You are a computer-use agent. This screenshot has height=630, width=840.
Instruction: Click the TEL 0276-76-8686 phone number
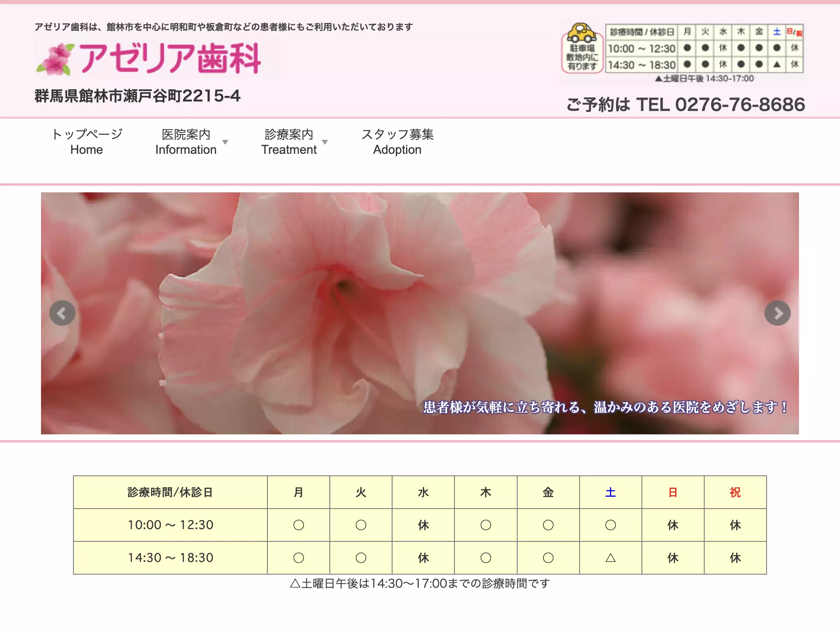720,105
